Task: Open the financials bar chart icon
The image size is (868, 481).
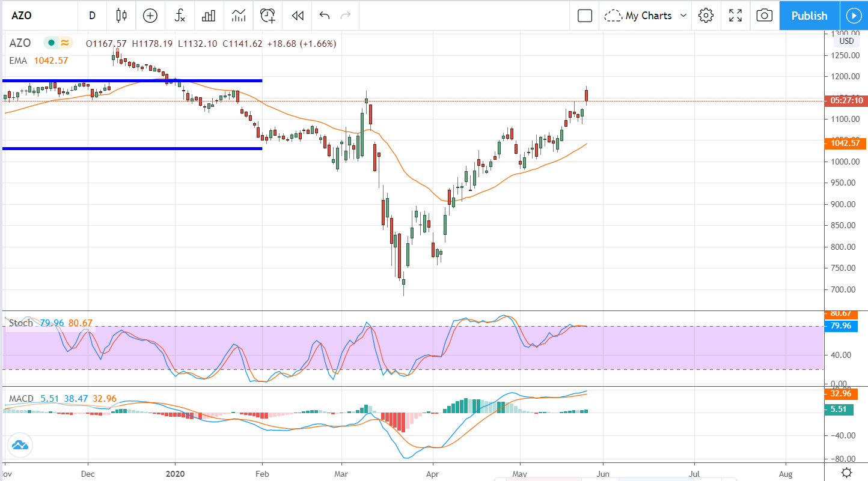Action: pyautogui.click(x=209, y=16)
